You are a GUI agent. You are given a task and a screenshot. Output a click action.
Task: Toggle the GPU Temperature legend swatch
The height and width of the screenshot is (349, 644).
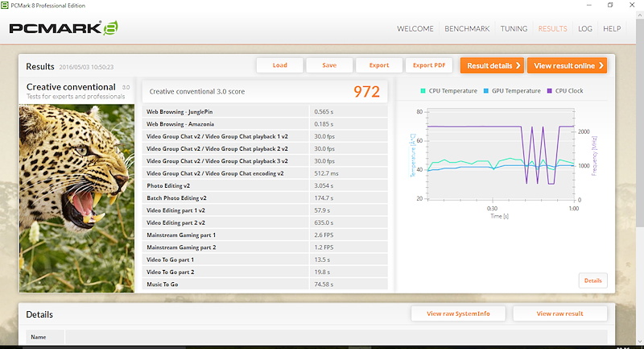[486, 91]
